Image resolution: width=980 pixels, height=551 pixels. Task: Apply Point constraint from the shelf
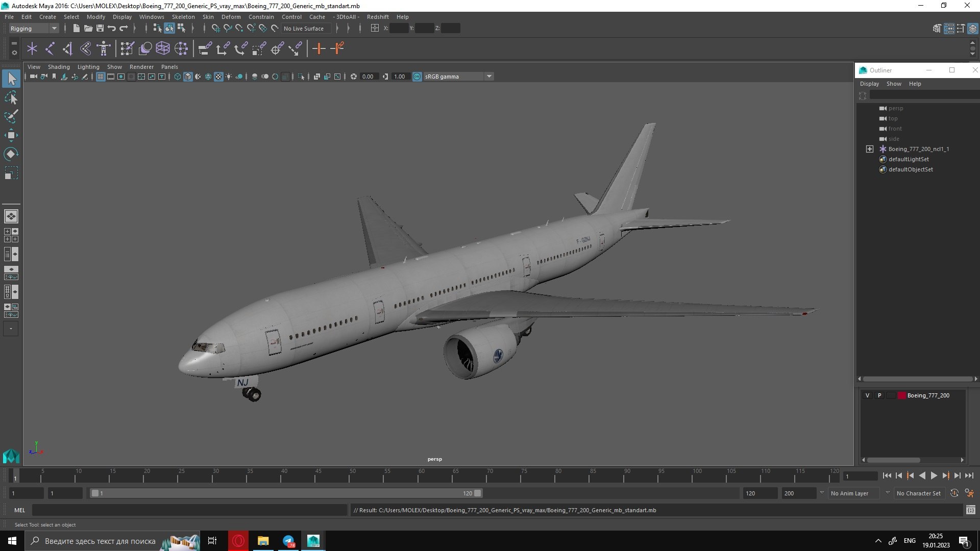(223, 48)
